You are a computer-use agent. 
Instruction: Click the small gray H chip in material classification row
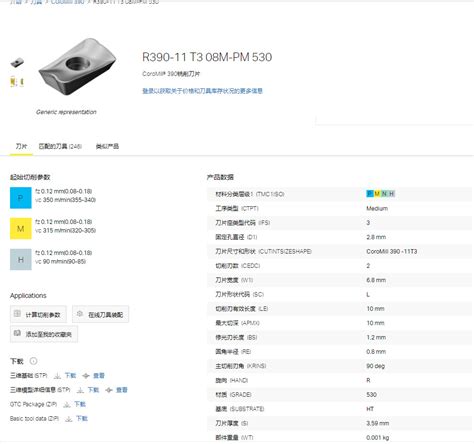(x=392, y=194)
